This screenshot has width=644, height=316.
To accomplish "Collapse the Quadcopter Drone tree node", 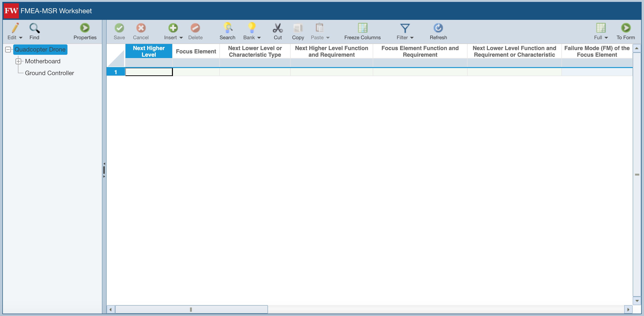I will [8, 50].
